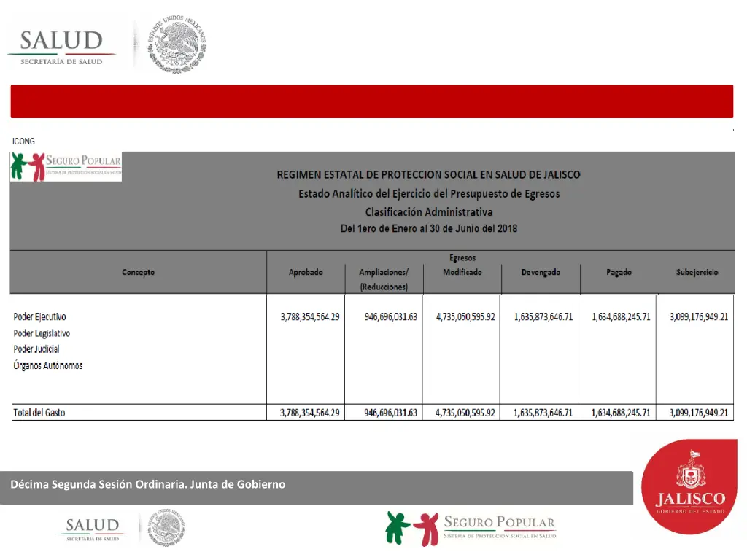Select the ICONG label above the table
The image size is (747, 560).
click(x=23, y=141)
